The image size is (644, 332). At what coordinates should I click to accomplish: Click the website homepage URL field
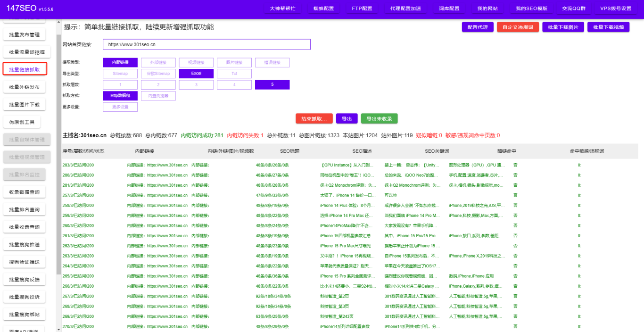(x=206, y=44)
